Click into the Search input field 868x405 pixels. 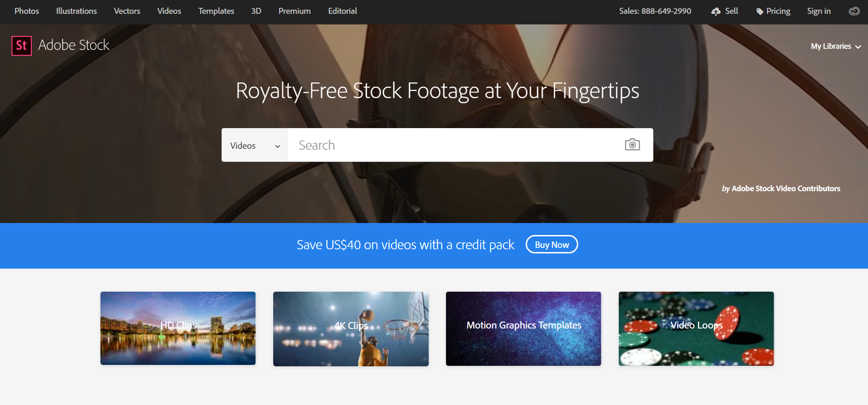point(456,145)
